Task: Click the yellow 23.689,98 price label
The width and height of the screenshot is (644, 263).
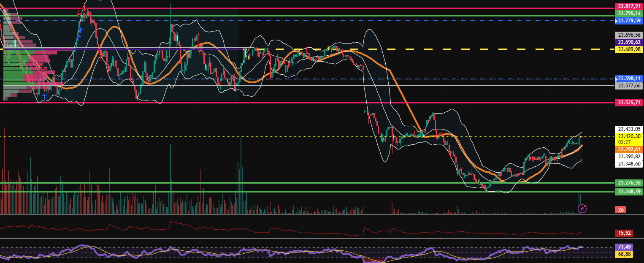Action: (x=629, y=49)
